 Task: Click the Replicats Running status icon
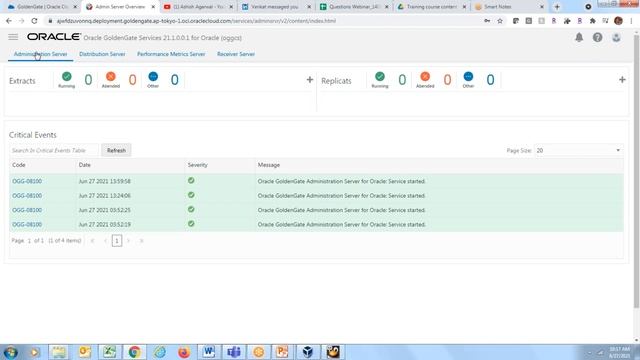[x=380, y=76]
